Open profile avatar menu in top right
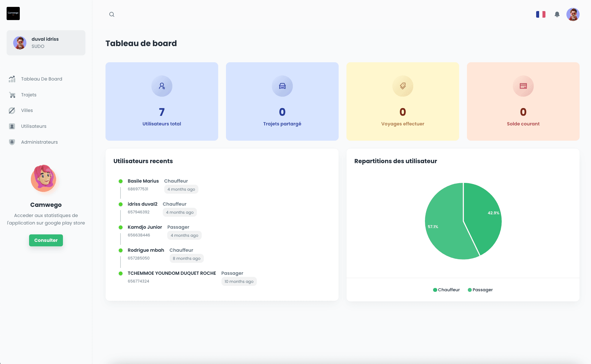Viewport: 591px width, 364px height. tap(573, 14)
